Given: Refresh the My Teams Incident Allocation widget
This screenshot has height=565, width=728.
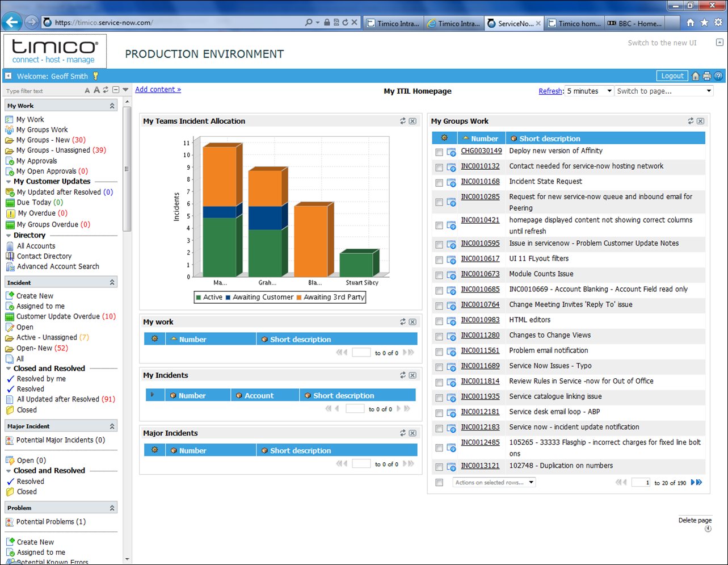Looking at the screenshot, I should (403, 121).
